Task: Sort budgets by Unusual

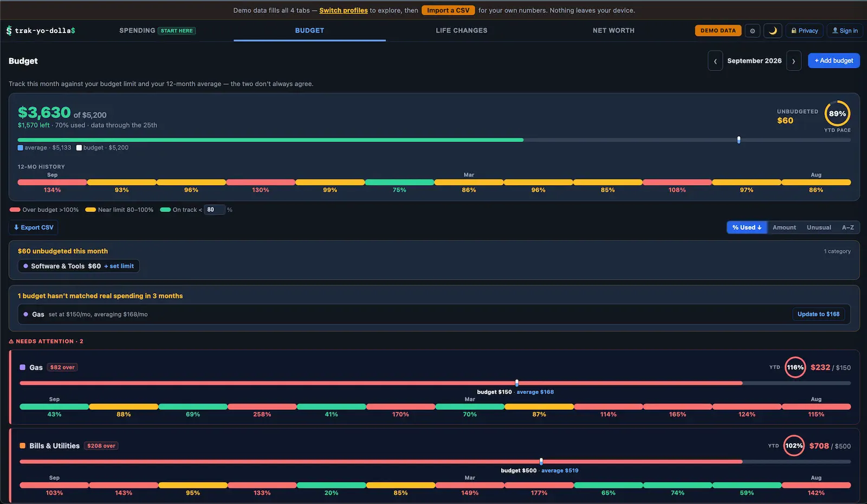Action: click(x=819, y=228)
